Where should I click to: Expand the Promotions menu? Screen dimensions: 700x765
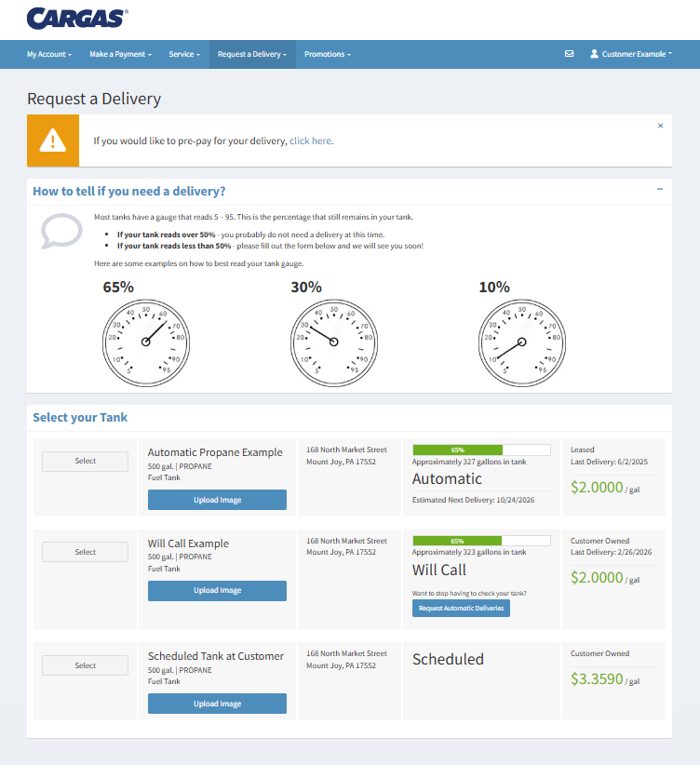click(328, 54)
